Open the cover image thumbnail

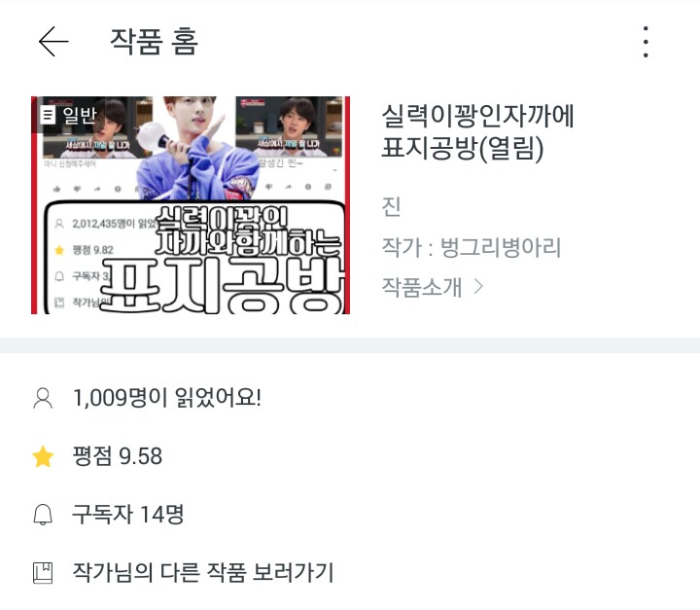pyautogui.click(x=191, y=205)
